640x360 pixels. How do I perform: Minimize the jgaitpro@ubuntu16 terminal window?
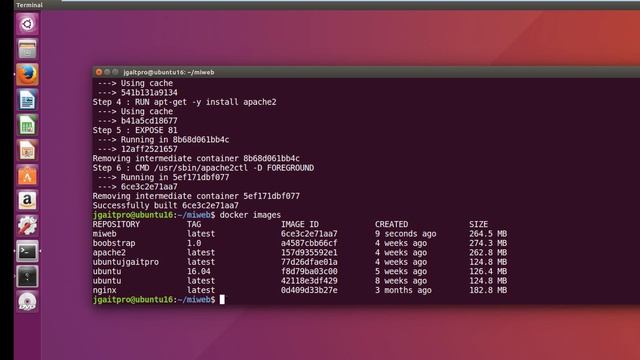[x=107, y=72]
